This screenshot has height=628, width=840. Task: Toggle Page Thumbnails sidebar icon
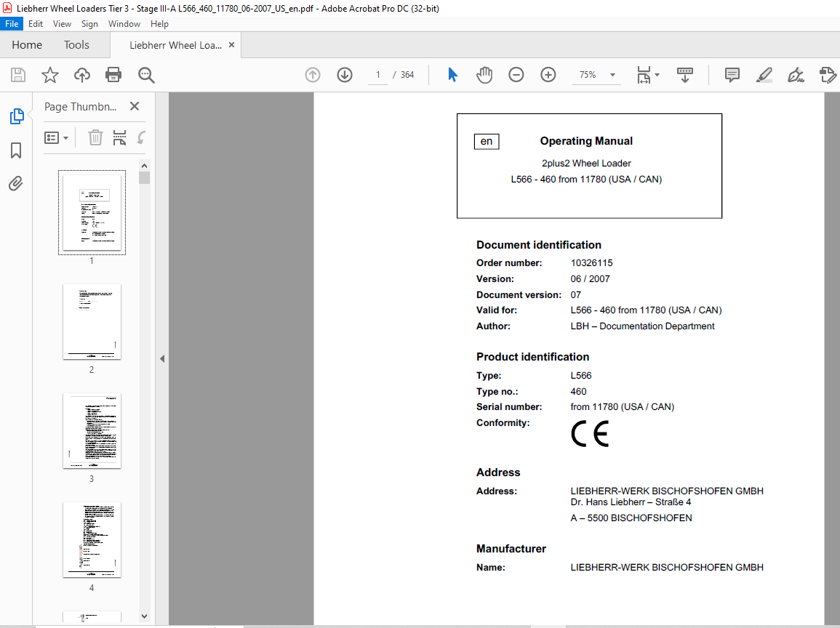[x=17, y=116]
